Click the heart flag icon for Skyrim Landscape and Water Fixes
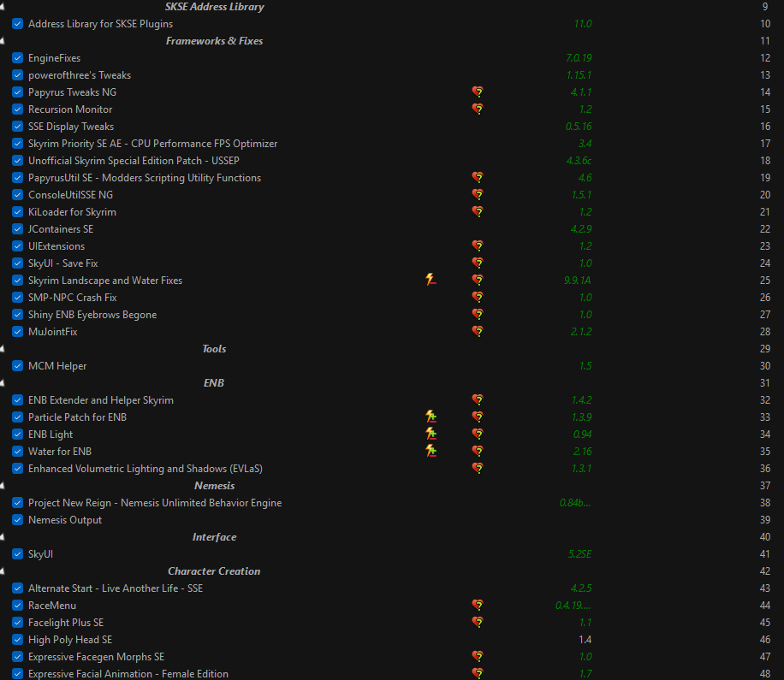Viewport: 784px width, 680px height. [478, 280]
